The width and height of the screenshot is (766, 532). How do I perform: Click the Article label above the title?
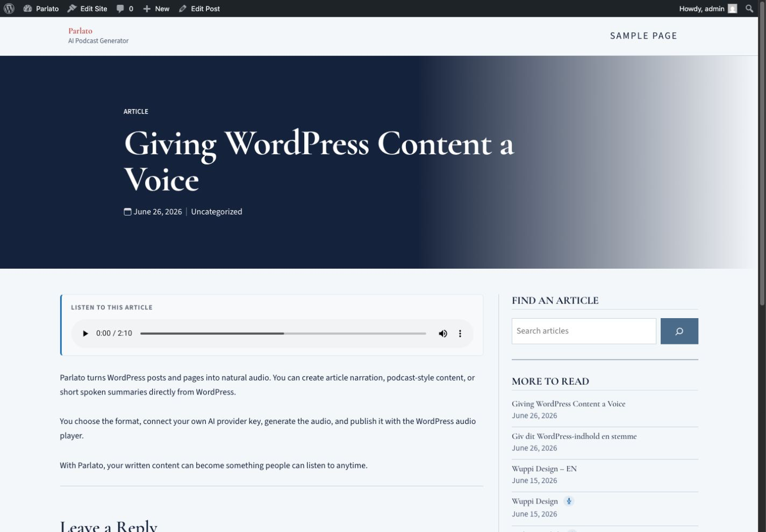[136, 112]
